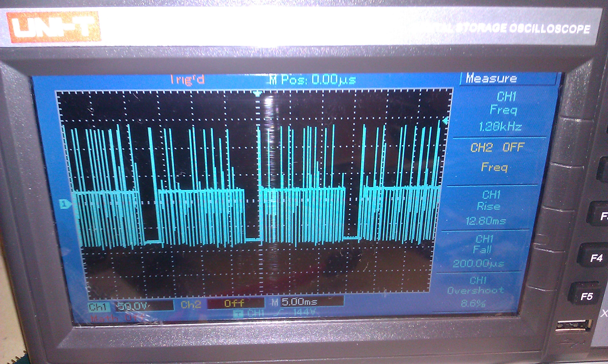
Task: Click the UNI-T brand logo
Action: (53, 27)
